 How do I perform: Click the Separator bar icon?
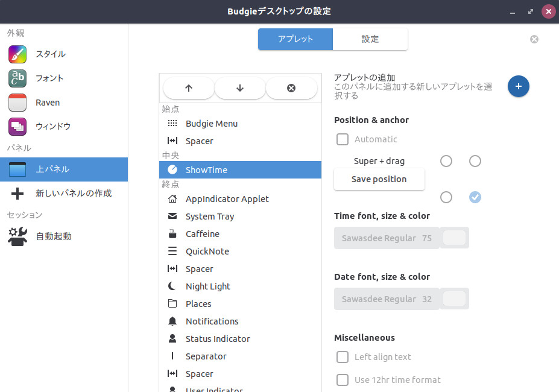[x=172, y=356]
